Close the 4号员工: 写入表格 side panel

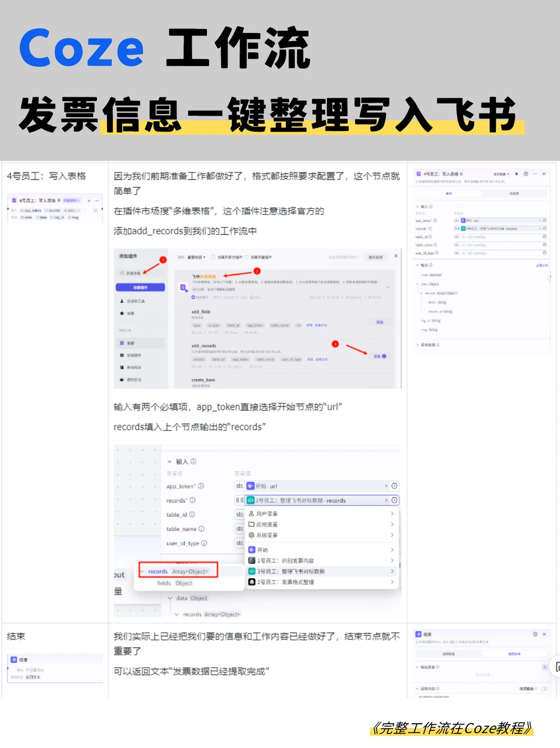[544, 174]
